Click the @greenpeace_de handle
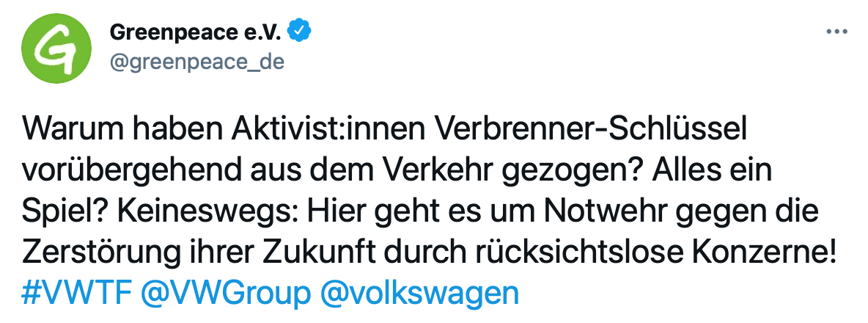868x323 pixels. [196, 62]
